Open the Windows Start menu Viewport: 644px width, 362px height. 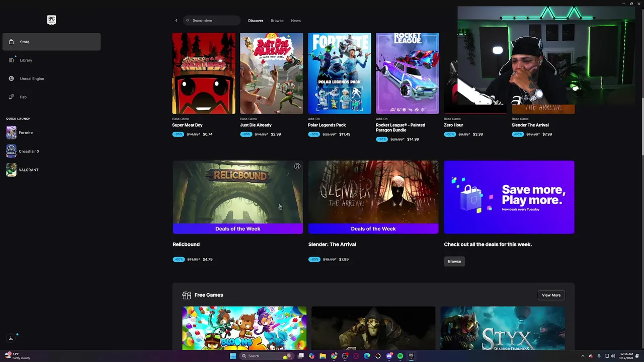(x=233, y=356)
